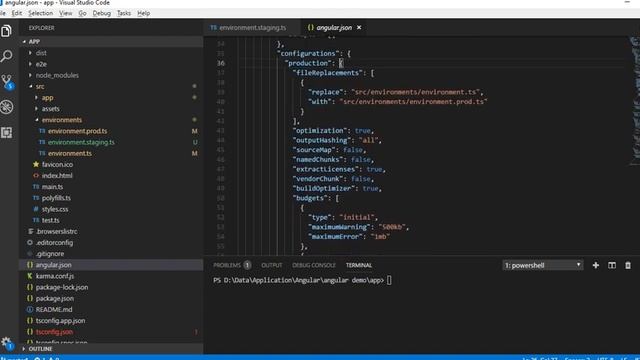Split the terminal panel
Viewport: 640px width, 360px height.
611,265
